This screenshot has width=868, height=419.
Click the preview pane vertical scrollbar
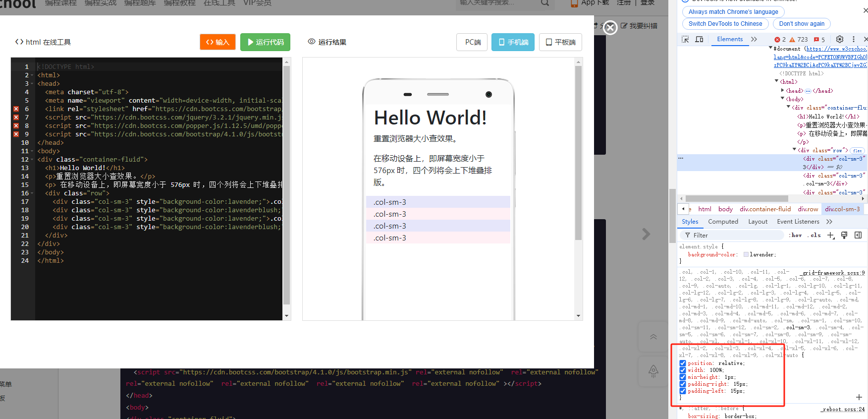(x=578, y=153)
